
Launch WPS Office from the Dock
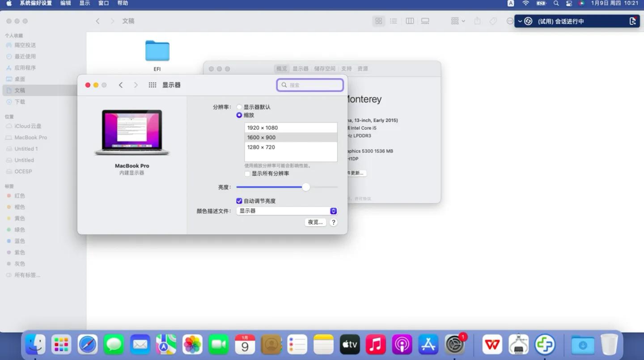click(x=492, y=345)
